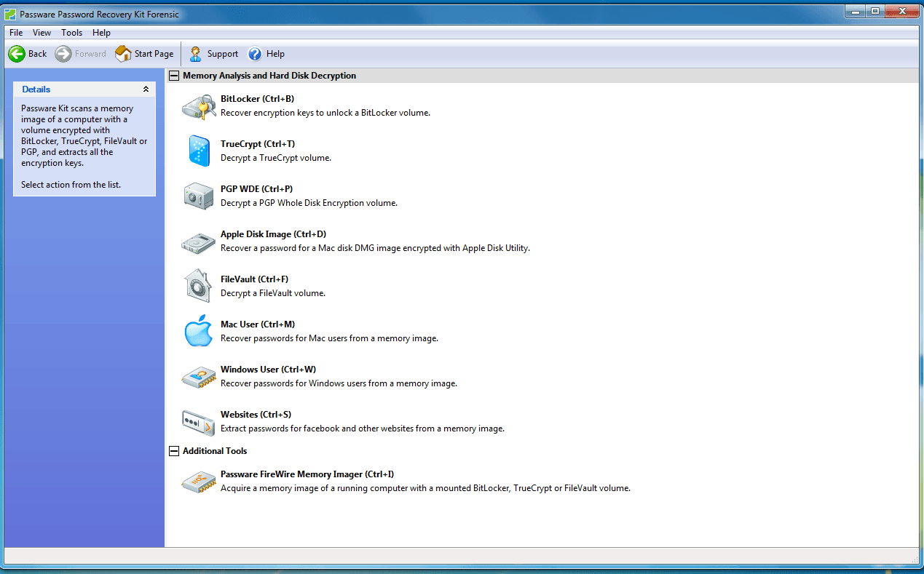Click 'Extract passwords for facebook' description
This screenshot has height=574, width=924.
pyautogui.click(x=363, y=428)
